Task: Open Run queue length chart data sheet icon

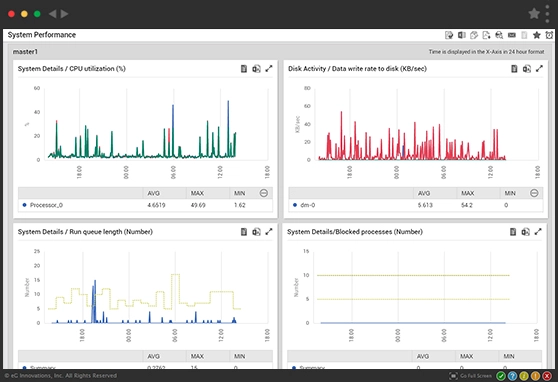Action: pyautogui.click(x=244, y=232)
